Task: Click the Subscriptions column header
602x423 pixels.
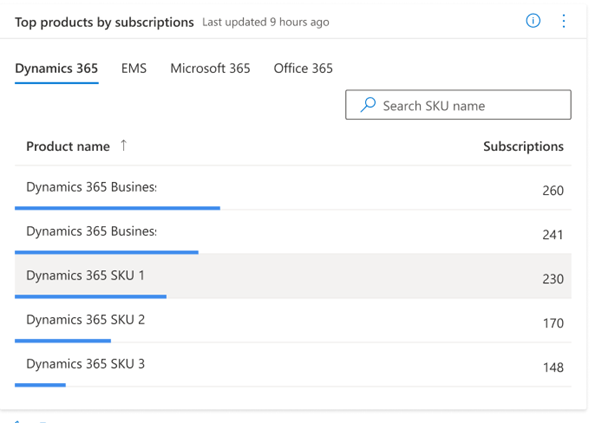Action: (x=523, y=146)
